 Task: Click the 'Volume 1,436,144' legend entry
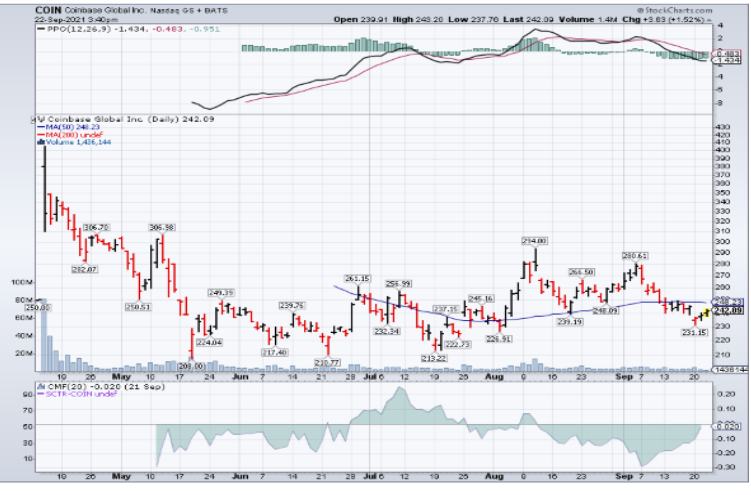pos(74,142)
